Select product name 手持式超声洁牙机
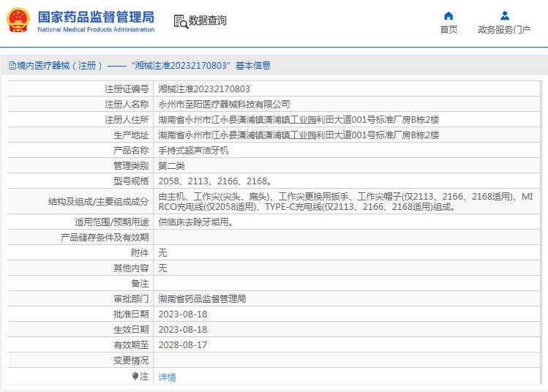Screen dimensions: 548x392 pos(194,151)
